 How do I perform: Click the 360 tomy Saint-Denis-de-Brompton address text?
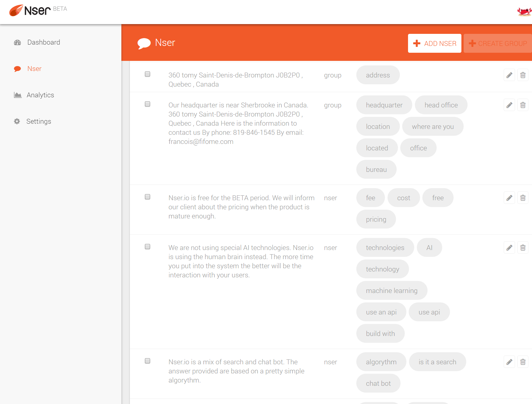tap(236, 80)
